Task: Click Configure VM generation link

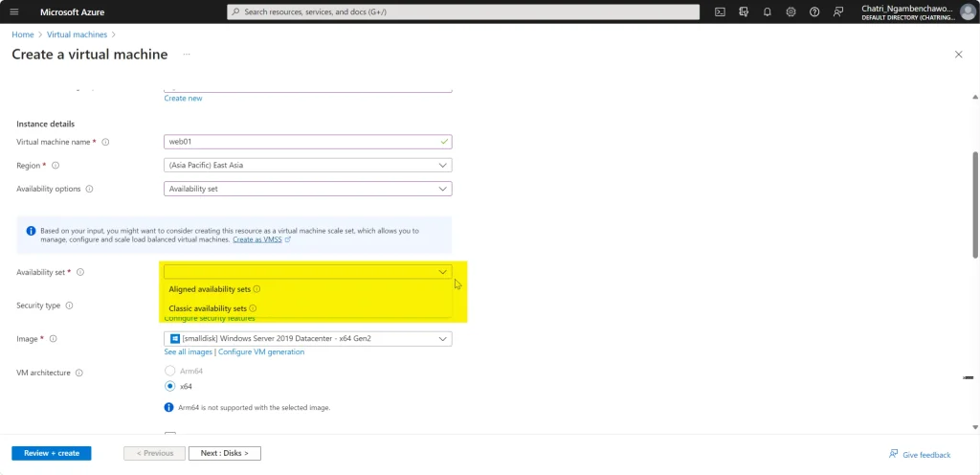Action: click(261, 351)
